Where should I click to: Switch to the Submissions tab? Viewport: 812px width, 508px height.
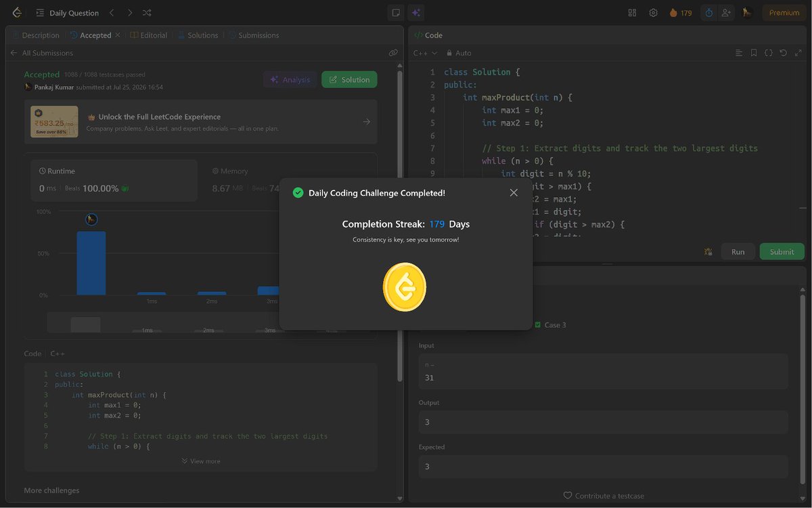(253, 35)
